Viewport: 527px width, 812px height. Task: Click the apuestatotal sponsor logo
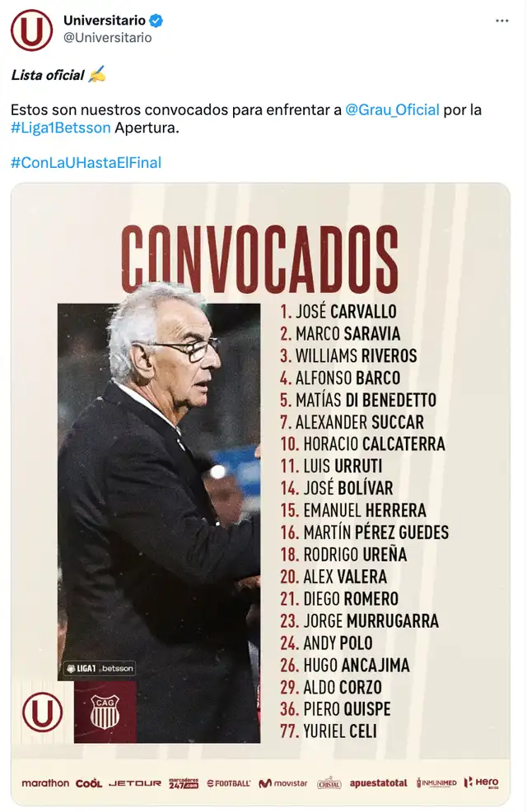point(378,784)
